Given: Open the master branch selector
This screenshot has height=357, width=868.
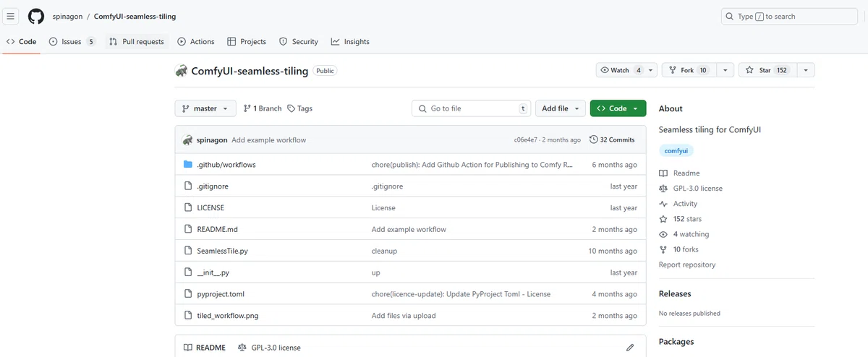Looking at the screenshot, I should coord(205,108).
